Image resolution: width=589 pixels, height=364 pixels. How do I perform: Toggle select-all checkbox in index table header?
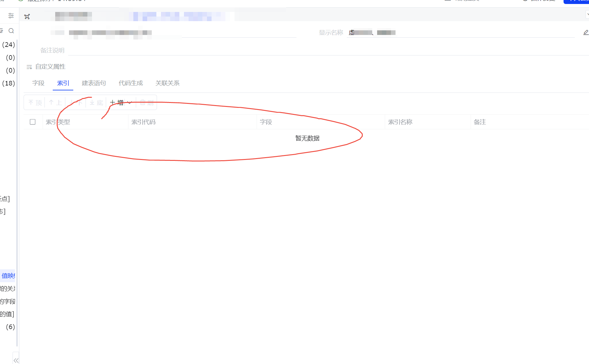click(33, 122)
